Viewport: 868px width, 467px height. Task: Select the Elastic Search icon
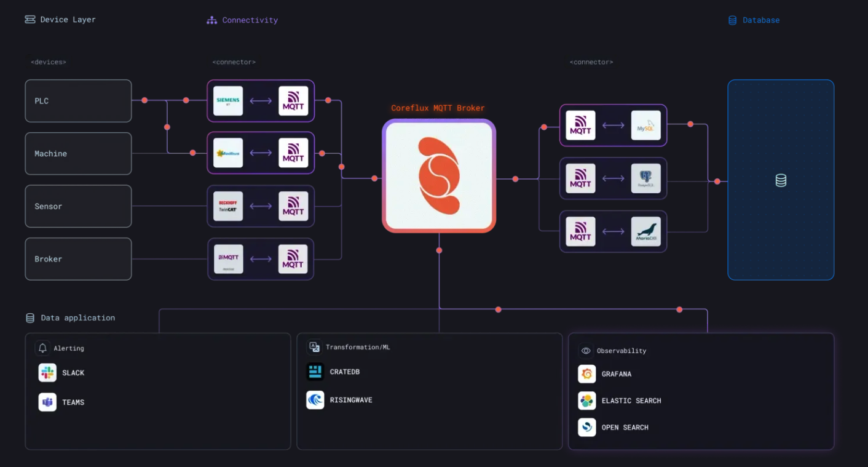pyautogui.click(x=586, y=401)
